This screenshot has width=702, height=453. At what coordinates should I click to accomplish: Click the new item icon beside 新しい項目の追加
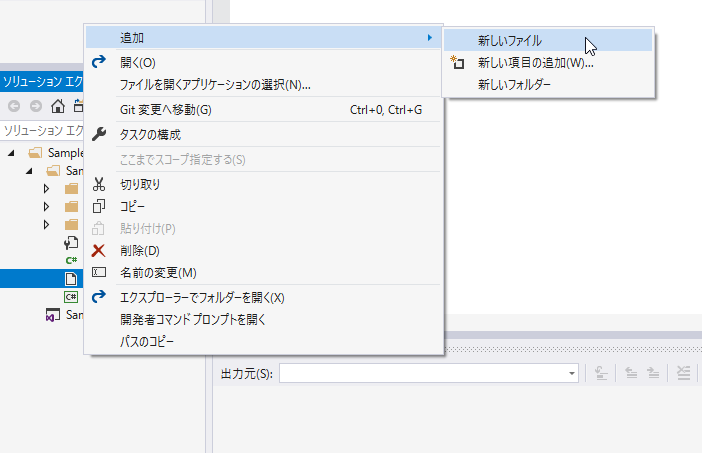click(x=457, y=62)
